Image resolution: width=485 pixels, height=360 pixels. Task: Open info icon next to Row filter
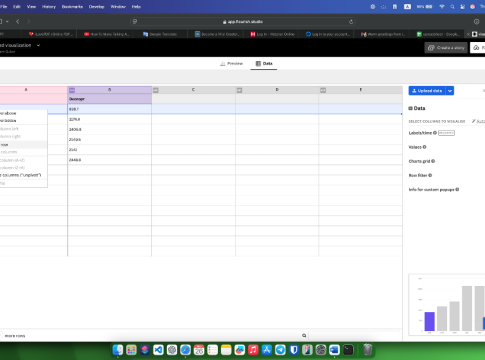pyautogui.click(x=430, y=175)
